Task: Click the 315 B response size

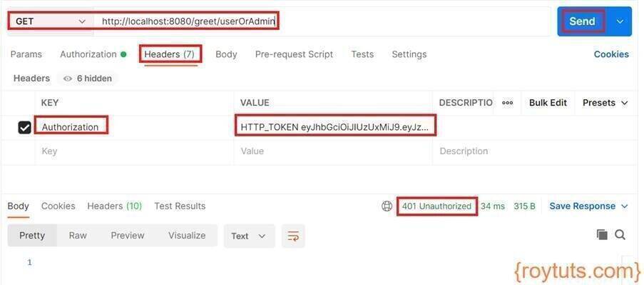Action: [x=524, y=206]
